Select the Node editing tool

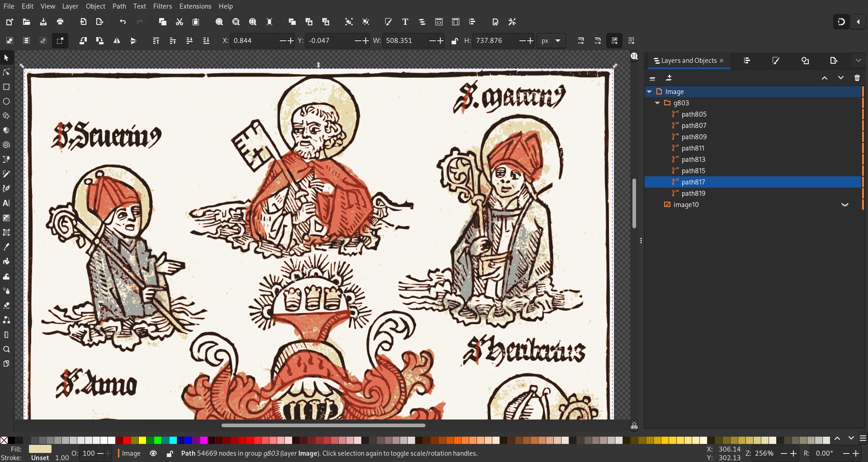click(6, 72)
